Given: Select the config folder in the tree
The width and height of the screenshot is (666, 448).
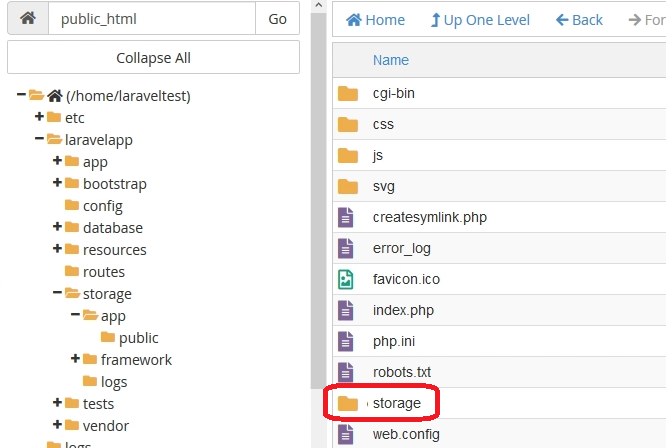Looking at the screenshot, I should click(103, 206).
